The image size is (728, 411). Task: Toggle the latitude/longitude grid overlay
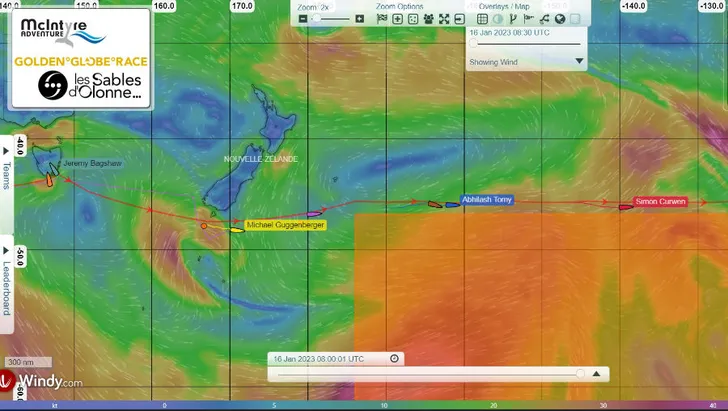482,19
